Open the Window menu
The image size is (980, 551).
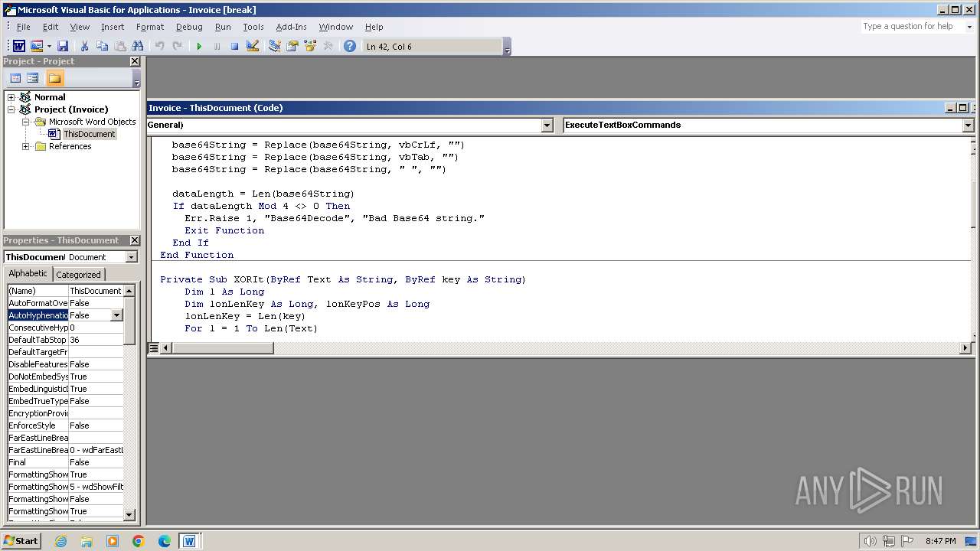coord(336,27)
